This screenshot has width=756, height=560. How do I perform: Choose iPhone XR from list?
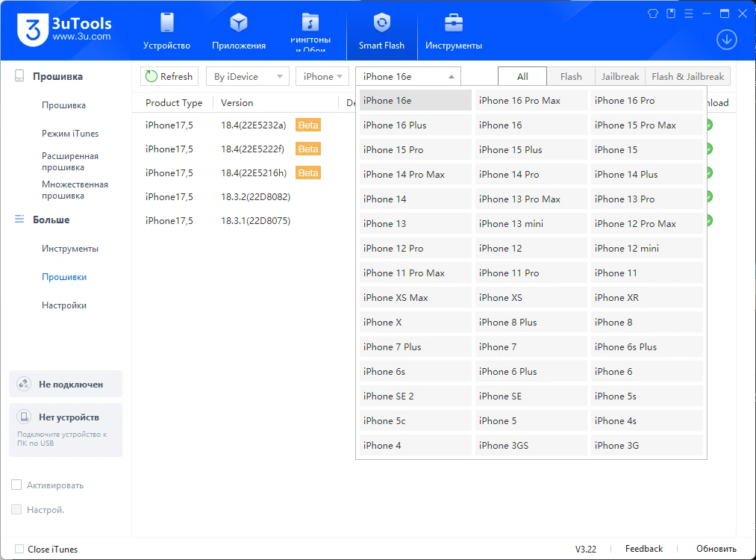pos(646,297)
